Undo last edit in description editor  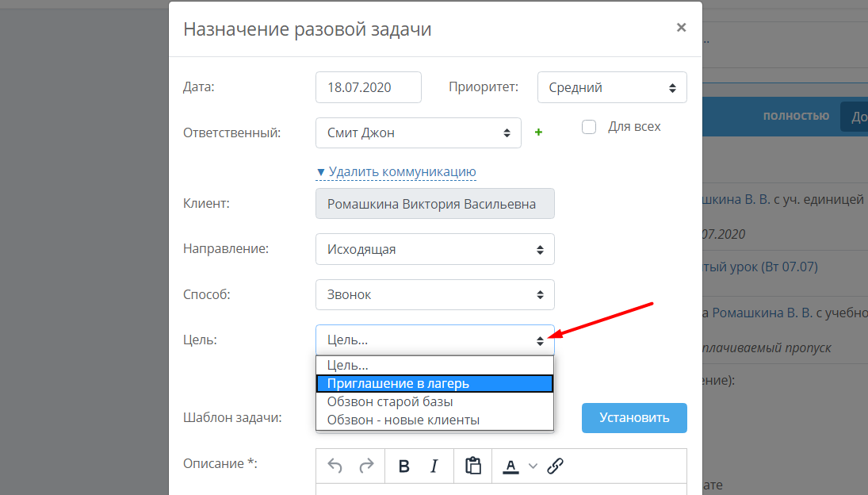(x=335, y=466)
